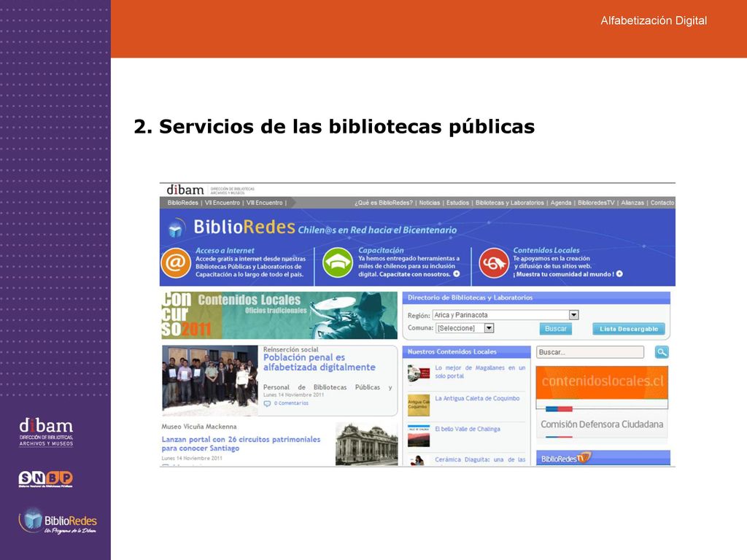Click the Concurso 2011 Contenidos Locales banner
The width and height of the screenshot is (747, 560).
[x=279, y=315]
